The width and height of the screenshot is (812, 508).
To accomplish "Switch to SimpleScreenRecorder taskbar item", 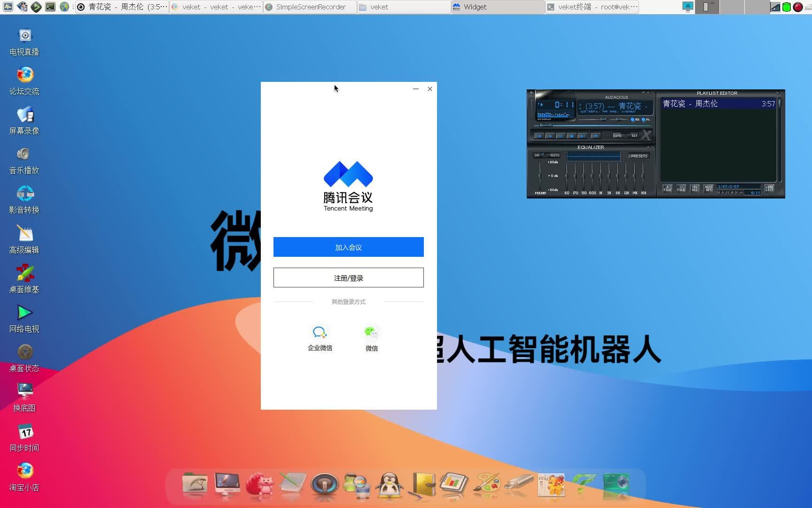I will (x=310, y=7).
